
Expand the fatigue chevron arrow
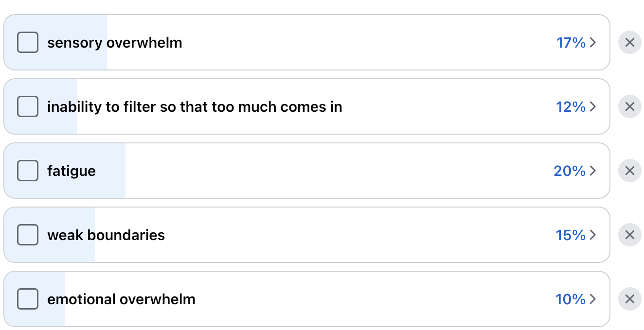pos(592,171)
